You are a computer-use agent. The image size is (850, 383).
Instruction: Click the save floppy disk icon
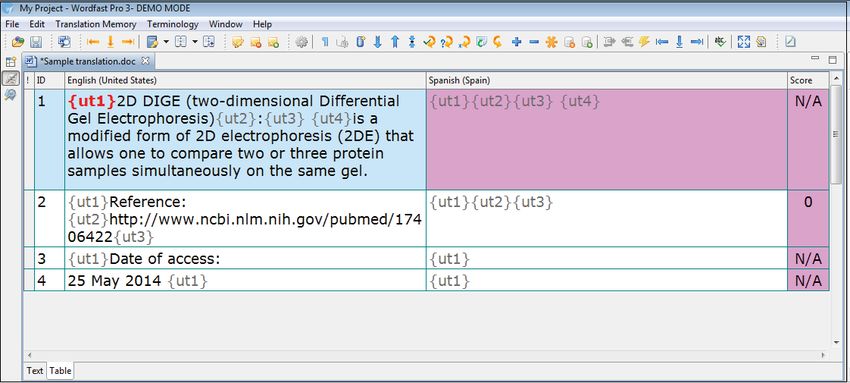36,42
